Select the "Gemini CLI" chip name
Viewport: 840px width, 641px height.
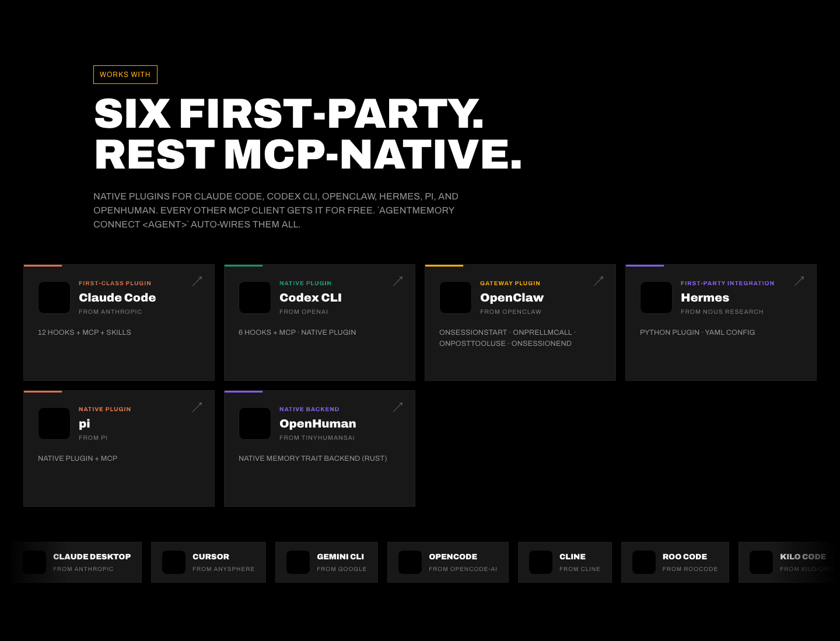340,556
